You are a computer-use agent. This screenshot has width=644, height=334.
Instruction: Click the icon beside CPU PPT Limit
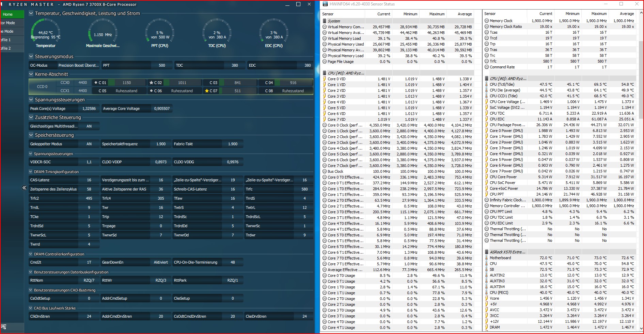tap(487, 212)
